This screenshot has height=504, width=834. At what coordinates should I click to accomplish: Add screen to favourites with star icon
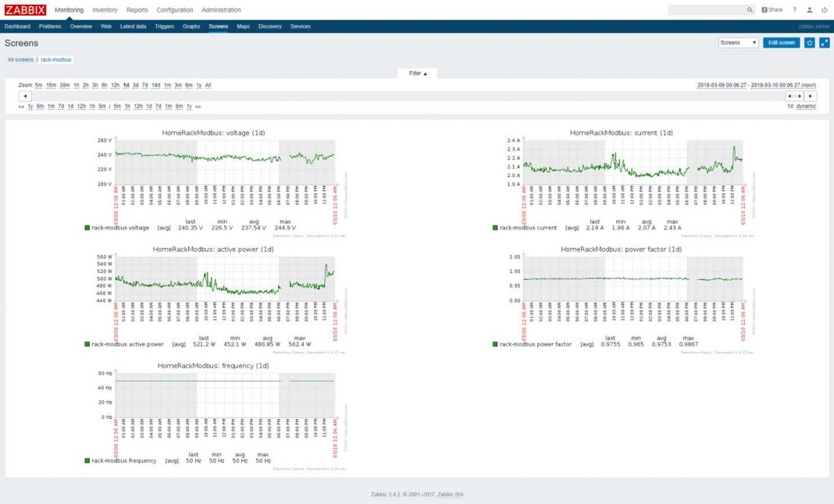click(x=810, y=43)
